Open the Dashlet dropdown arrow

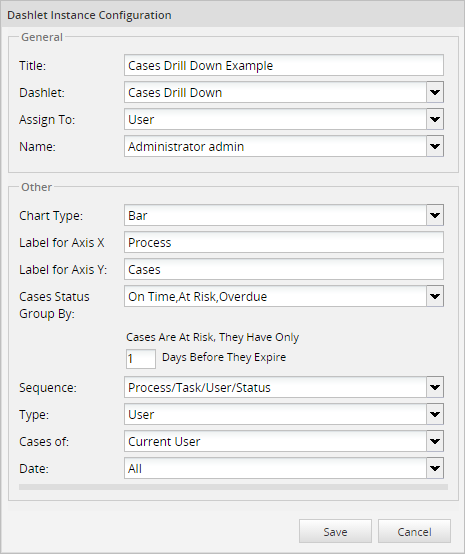pos(435,92)
